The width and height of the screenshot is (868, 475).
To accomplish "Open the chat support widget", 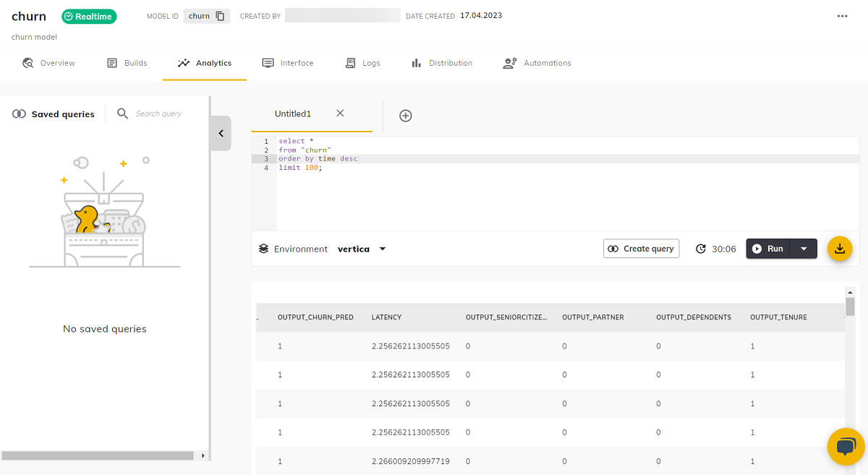I will (x=846, y=446).
